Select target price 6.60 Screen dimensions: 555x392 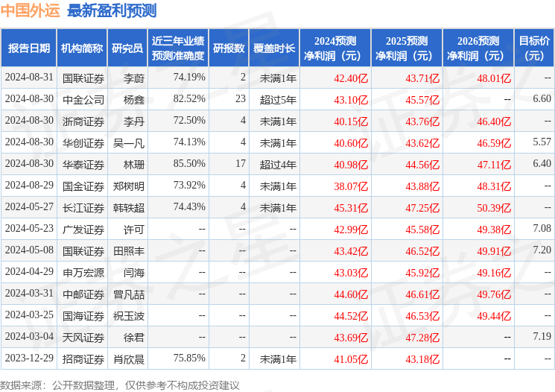click(x=542, y=99)
